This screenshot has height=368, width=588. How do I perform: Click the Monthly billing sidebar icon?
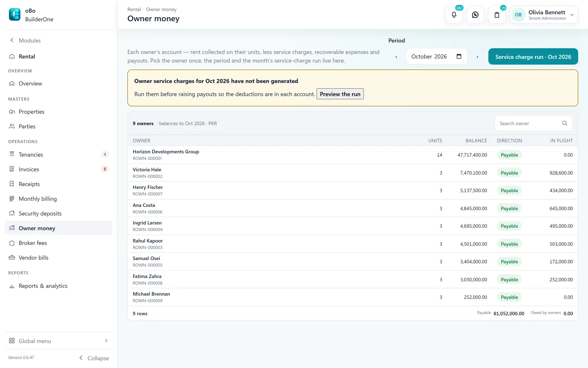12,198
